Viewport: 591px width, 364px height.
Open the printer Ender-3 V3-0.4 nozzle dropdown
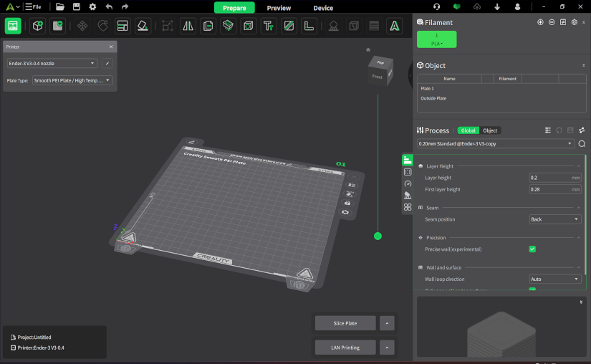(52, 63)
